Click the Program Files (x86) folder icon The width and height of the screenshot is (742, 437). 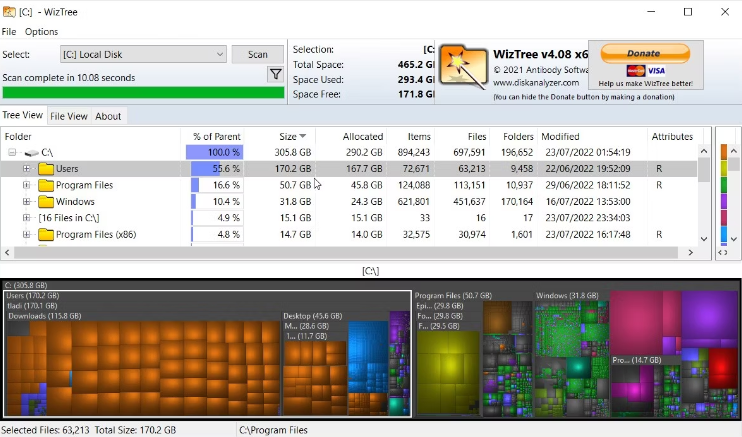46,234
